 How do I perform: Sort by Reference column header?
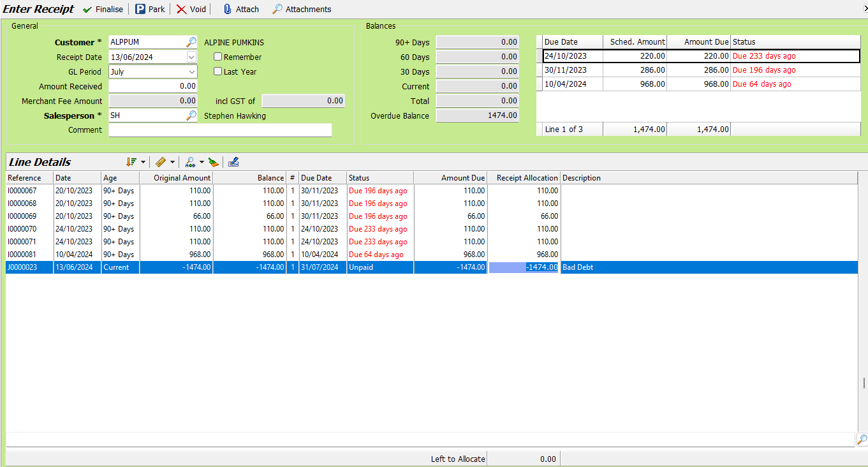coord(30,178)
